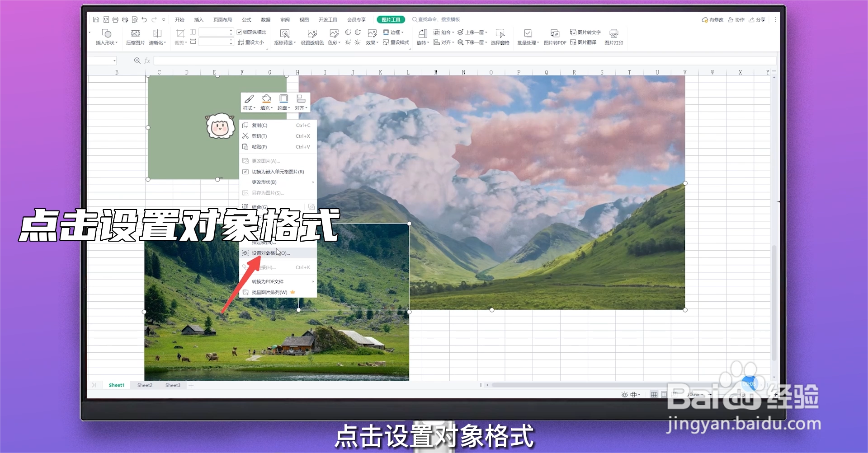Click the picture height input field
The height and width of the screenshot is (453, 868).
[x=216, y=32]
